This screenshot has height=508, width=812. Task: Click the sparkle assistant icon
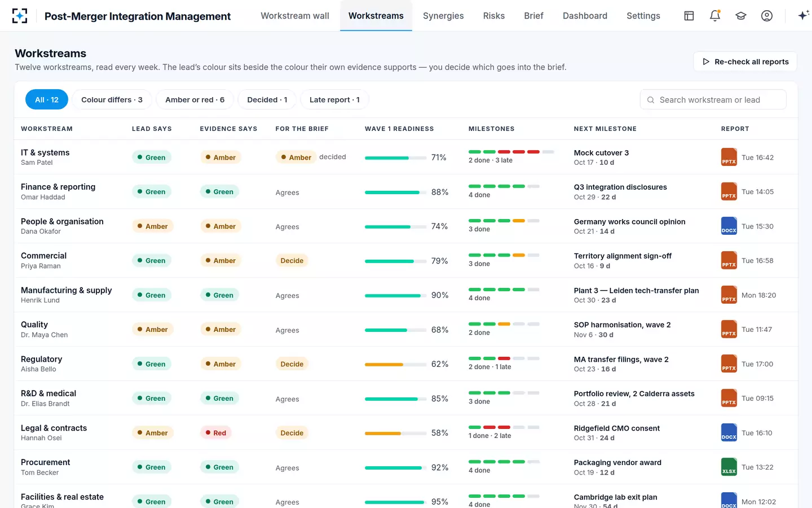point(804,16)
